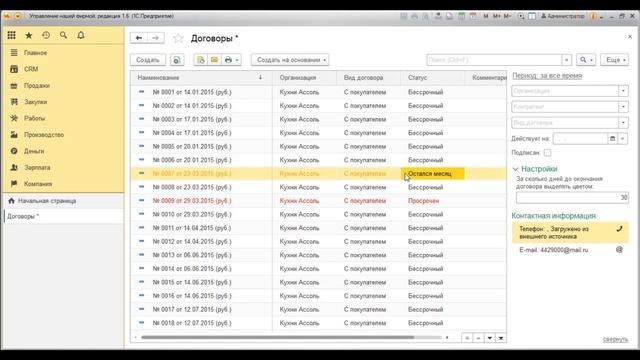640x360 pixels.
Task: Click the envelope send-email icon
Action: coord(214,60)
